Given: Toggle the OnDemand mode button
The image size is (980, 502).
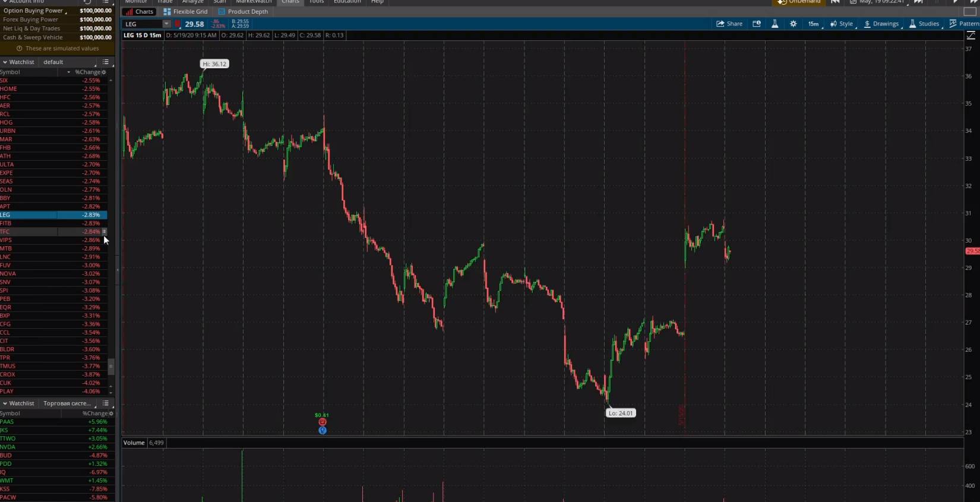Looking at the screenshot, I should [799, 2].
